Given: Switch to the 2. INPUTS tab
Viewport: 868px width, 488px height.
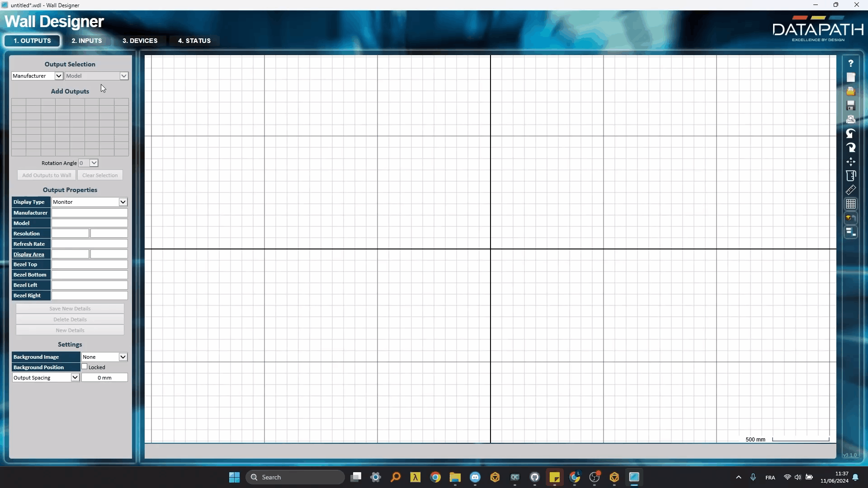Looking at the screenshot, I should (x=87, y=41).
